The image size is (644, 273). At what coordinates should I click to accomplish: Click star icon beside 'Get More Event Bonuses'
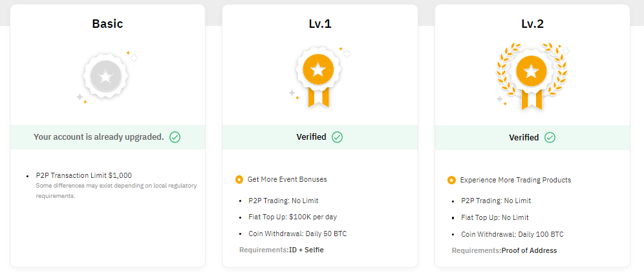239,179
